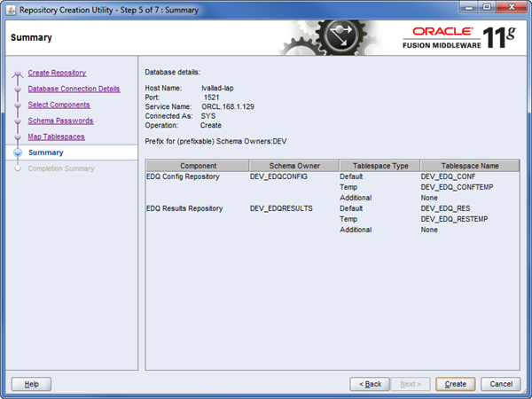Image resolution: width=532 pixels, height=399 pixels.
Task: Click the Service Name value ORCL.168.1.129
Action: click(x=228, y=106)
